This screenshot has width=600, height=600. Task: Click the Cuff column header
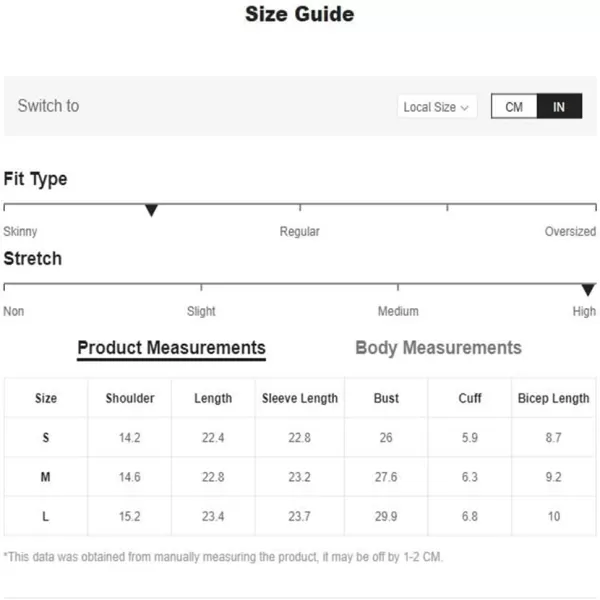470,398
